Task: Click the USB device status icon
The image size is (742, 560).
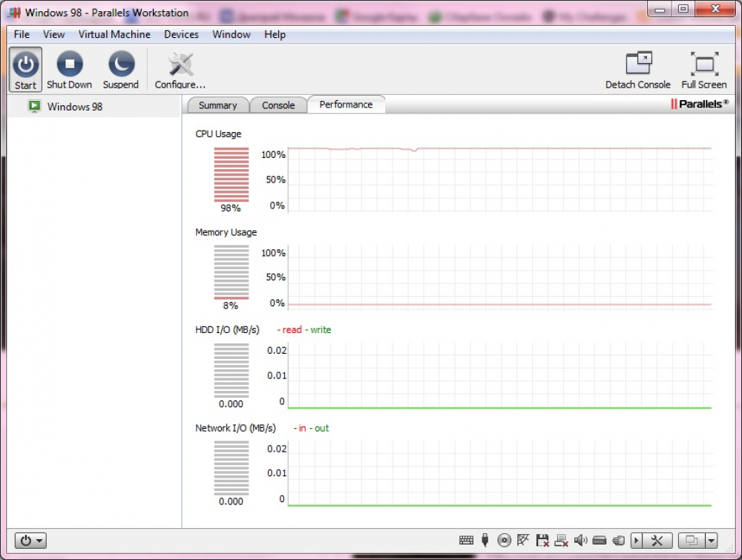Action: coord(485,540)
